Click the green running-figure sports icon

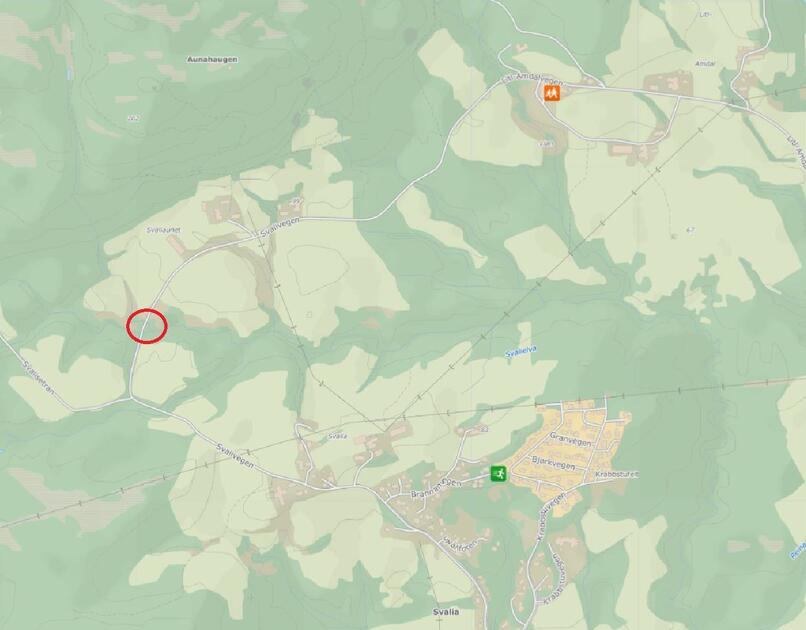click(x=498, y=473)
